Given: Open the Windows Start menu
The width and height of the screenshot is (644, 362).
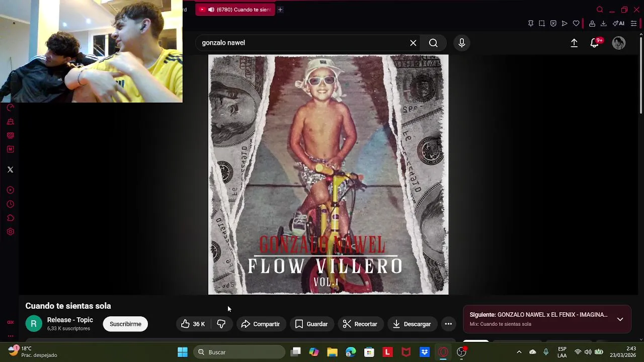Looking at the screenshot, I should [x=183, y=352].
